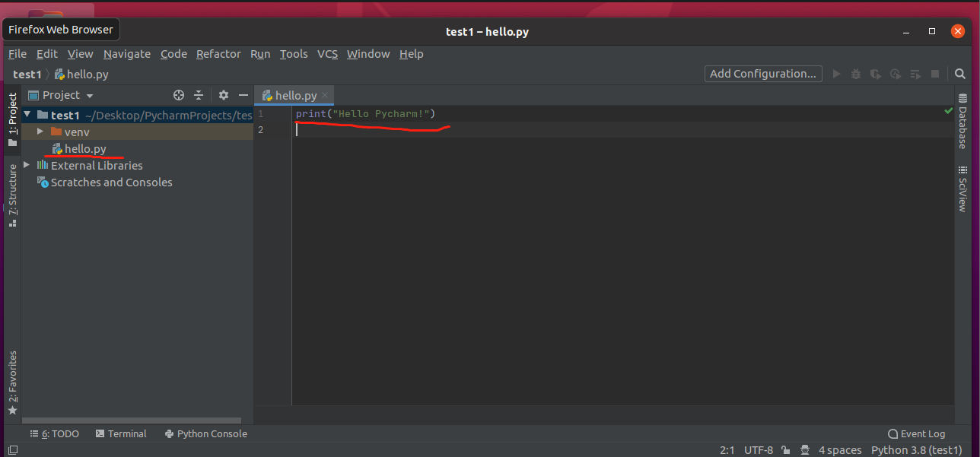Open Project panel settings gear
This screenshot has width=980, height=457.
click(x=223, y=95)
